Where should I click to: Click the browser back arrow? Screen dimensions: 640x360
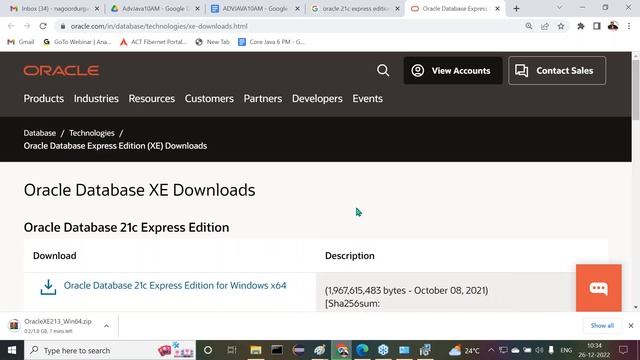click(x=11, y=26)
